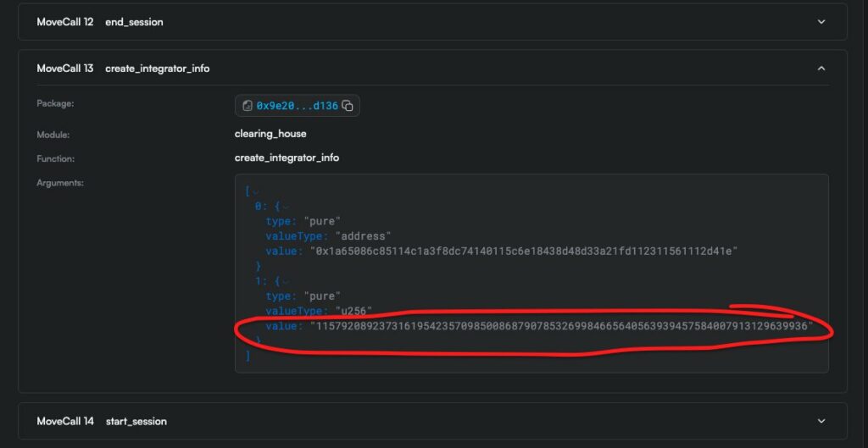
Task: Click the Package: label
Action: click(x=55, y=103)
